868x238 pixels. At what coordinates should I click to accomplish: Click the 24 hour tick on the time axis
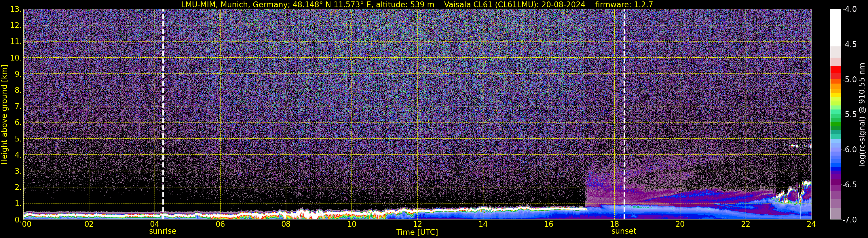(x=811, y=224)
